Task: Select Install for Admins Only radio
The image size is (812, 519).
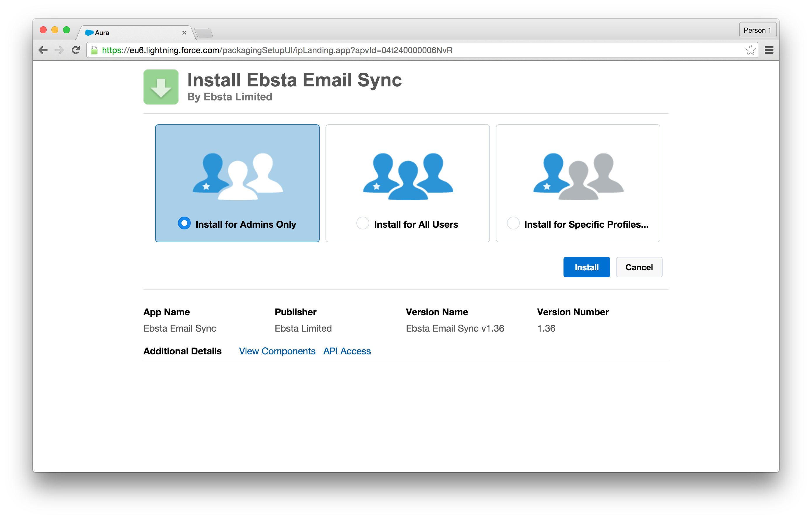Action: pyautogui.click(x=184, y=223)
